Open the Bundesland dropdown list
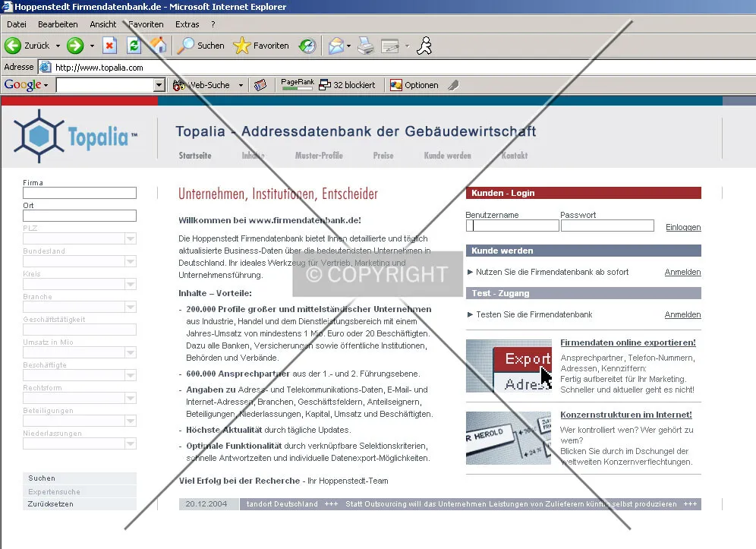The height and width of the screenshot is (549, 756). (131, 261)
